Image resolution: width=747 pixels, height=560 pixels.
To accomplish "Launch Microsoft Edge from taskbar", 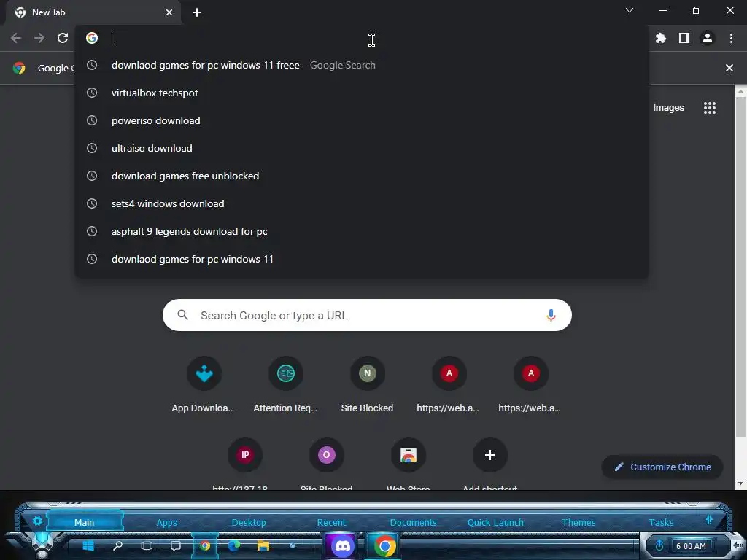I will [x=234, y=545].
